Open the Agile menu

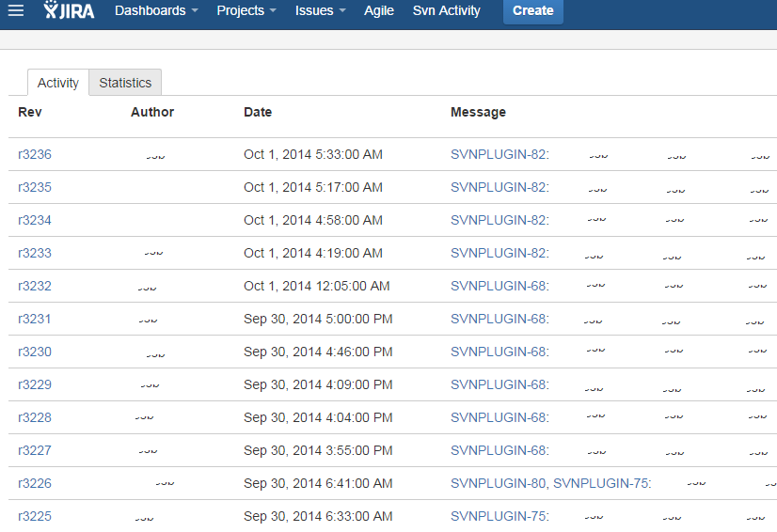coord(379,11)
